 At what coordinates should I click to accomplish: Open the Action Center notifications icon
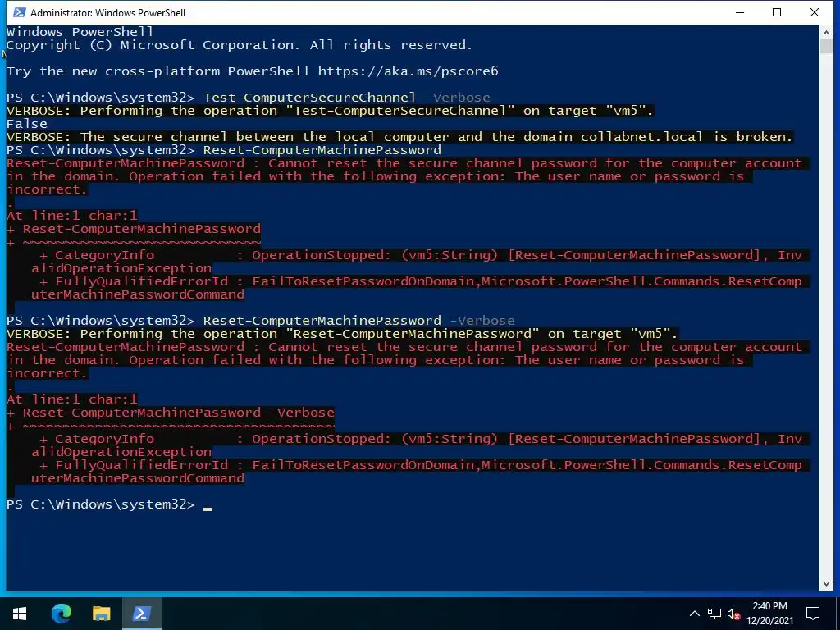pos(813,614)
